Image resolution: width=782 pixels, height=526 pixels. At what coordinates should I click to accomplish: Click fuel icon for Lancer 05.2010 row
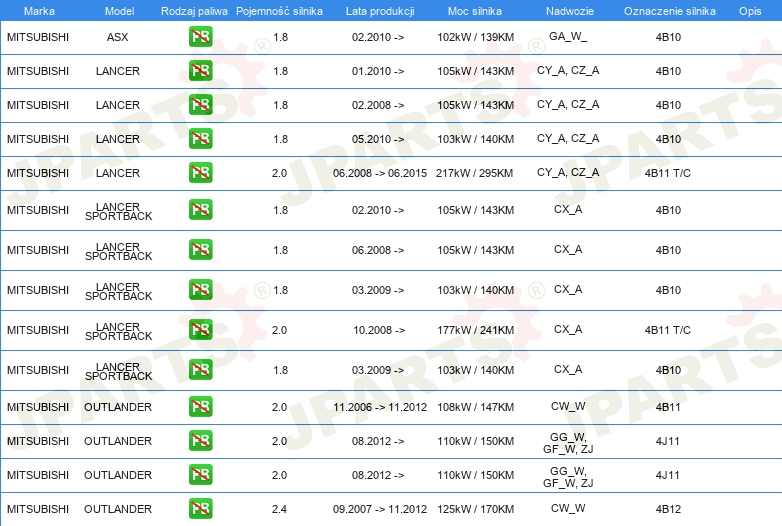pyautogui.click(x=200, y=139)
